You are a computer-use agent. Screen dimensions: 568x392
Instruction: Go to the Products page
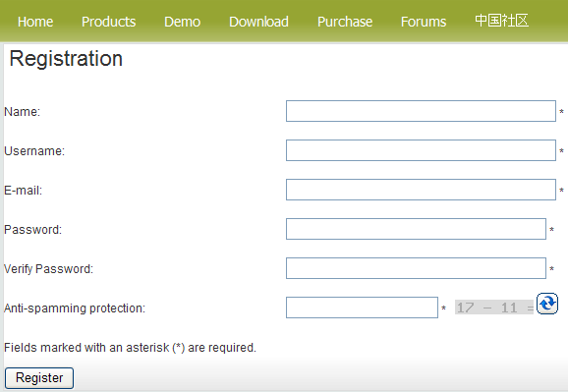tap(109, 22)
